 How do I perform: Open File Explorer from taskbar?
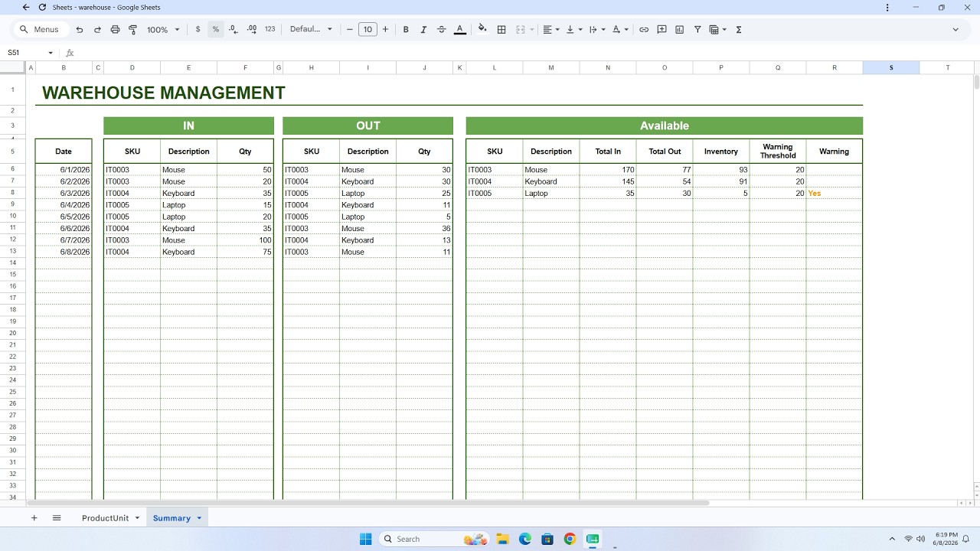[502, 539]
